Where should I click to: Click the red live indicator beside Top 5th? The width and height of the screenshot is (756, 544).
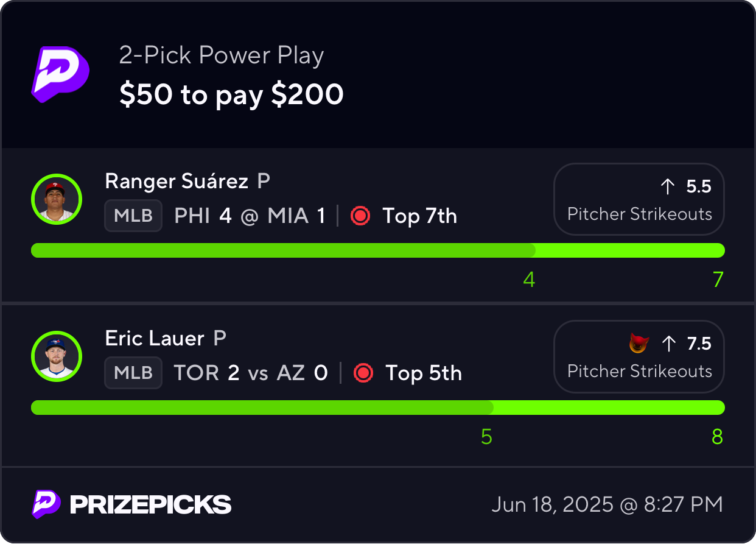pos(364,373)
